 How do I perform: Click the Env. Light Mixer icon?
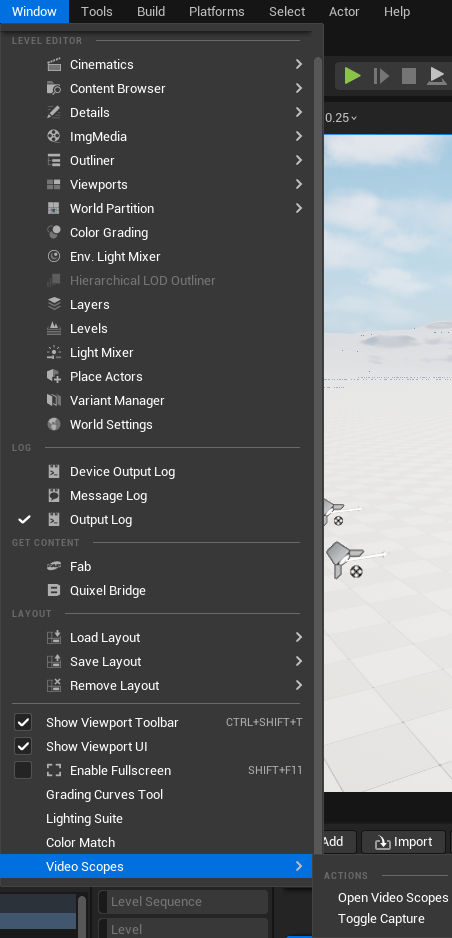54,256
